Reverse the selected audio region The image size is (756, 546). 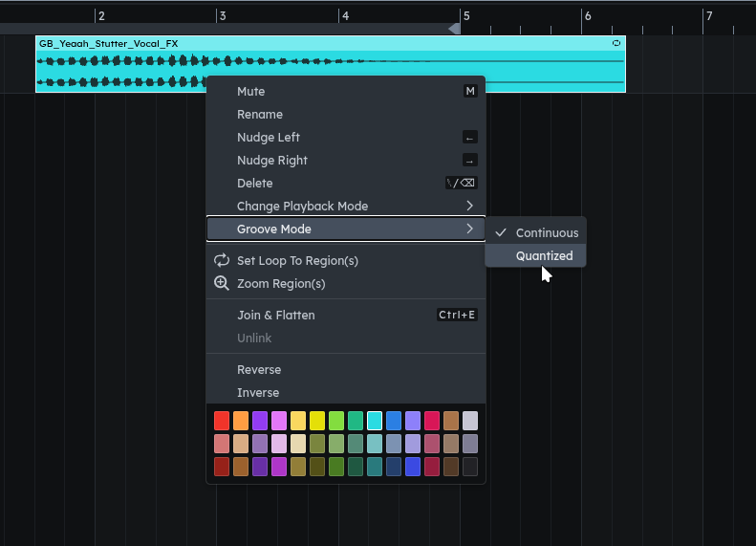pyautogui.click(x=346, y=369)
